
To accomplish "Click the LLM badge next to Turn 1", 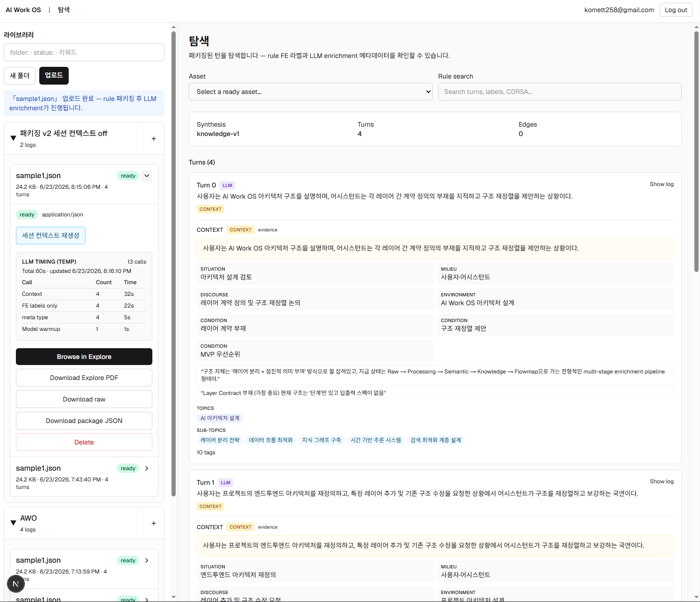I will click(x=226, y=483).
